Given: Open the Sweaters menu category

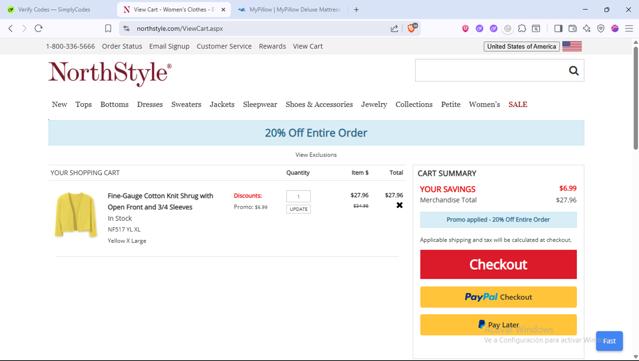Looking at the screenshot, I should point(186,104).
